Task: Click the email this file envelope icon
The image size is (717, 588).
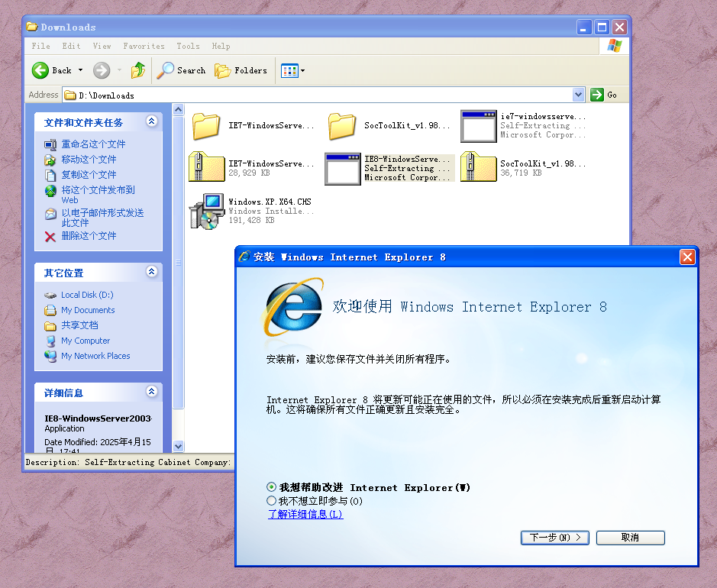Action: 50,214
